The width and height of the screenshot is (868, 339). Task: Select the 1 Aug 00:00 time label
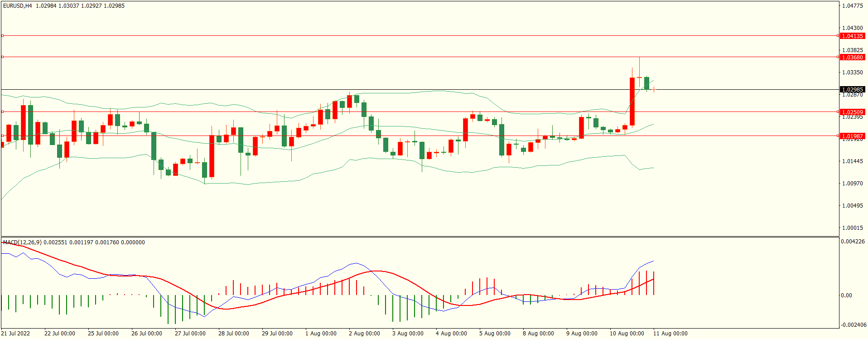click(x=321, y=334)
